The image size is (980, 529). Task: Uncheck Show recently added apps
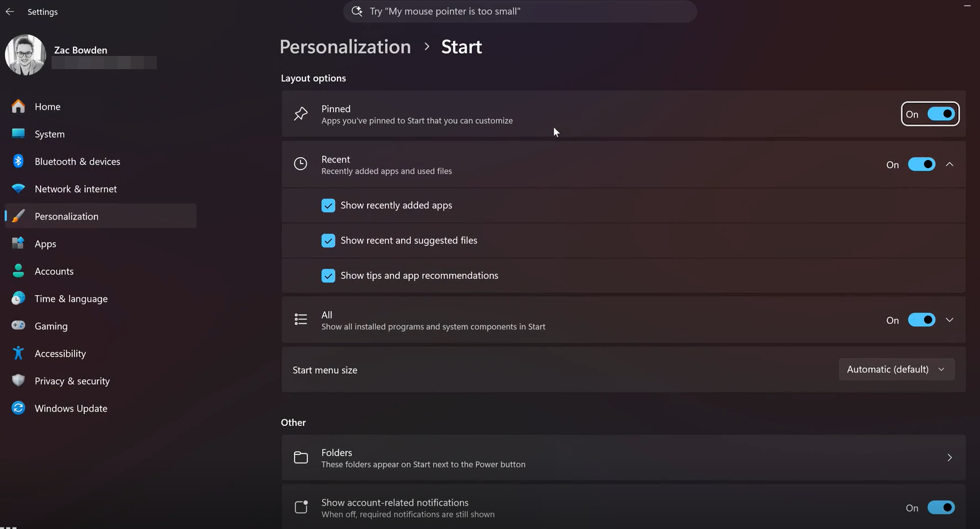[328, 205]
